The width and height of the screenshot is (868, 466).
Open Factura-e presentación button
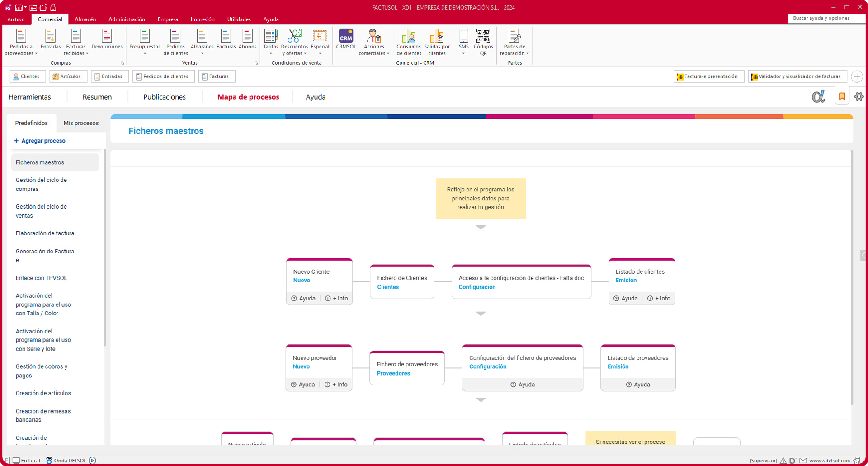[708, 76]
